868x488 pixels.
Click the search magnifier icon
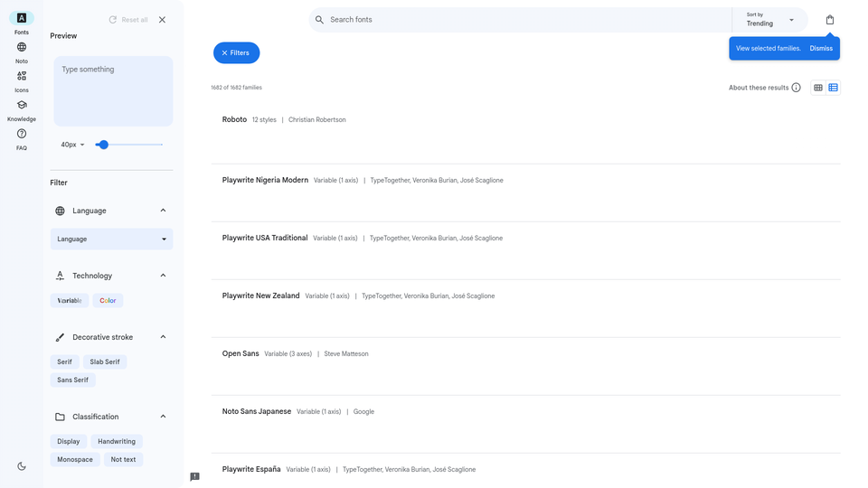tap(319, 20)
